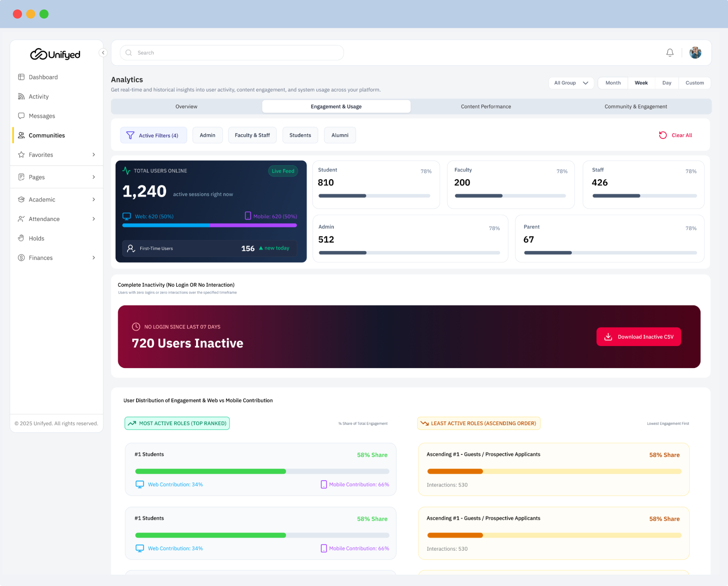Click into the Search field
This screenshot has height=586, width=728.
[232, 53]
